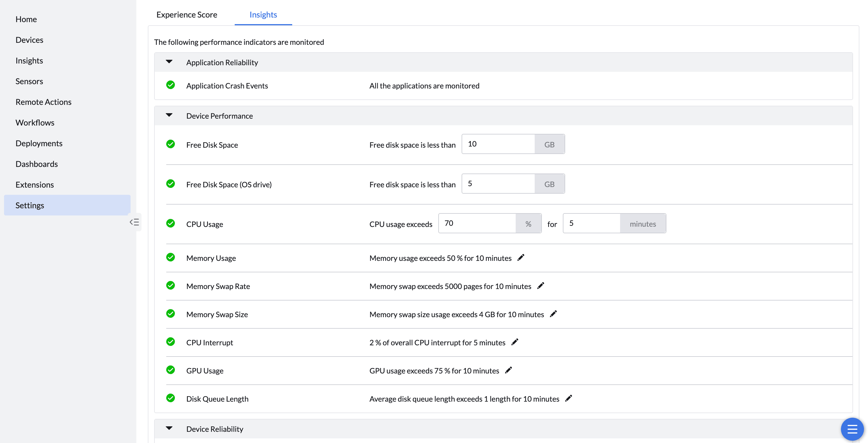Toggle the Free Disk Space green check
The height and width of the screenshot is (443, 868).
pos(171,144)
